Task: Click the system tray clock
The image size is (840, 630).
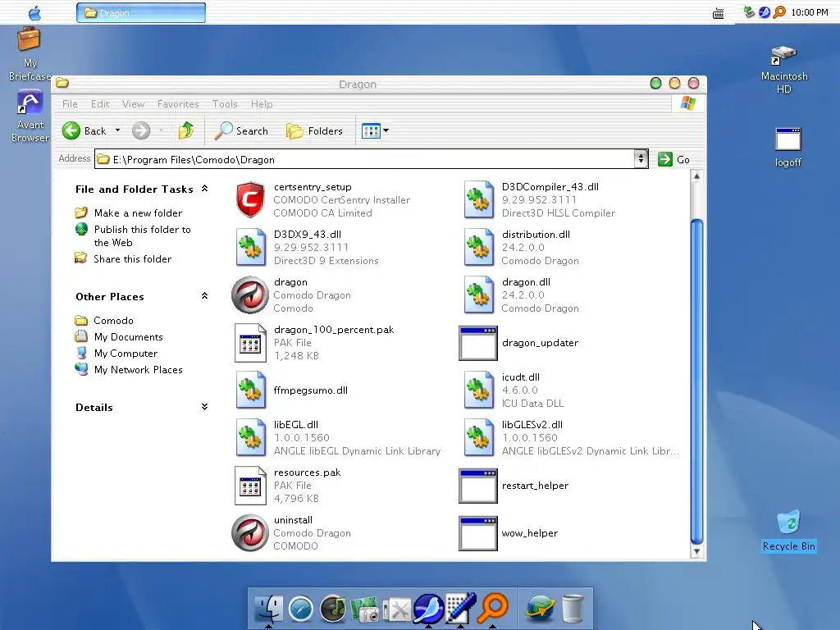Action: (x=810, y=12)
